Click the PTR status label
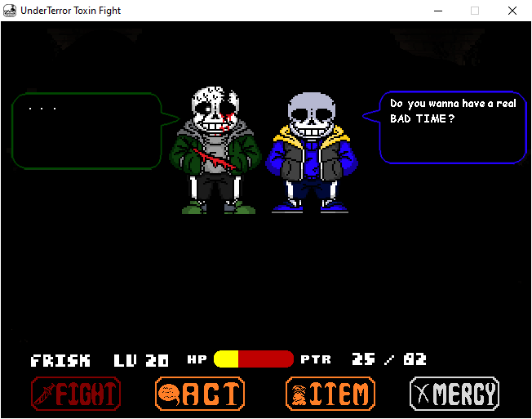Image resolution: width=532 pixels, height=419 pixels. tap(316, 359)
